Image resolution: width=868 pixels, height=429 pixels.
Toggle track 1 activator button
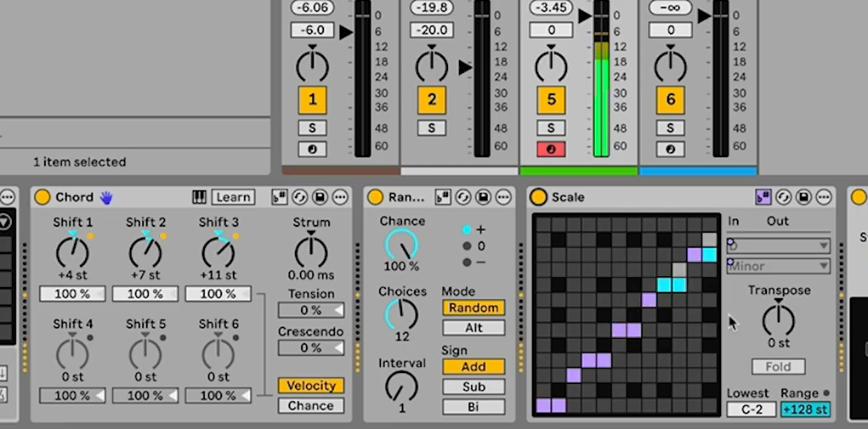tap(312, 100)
